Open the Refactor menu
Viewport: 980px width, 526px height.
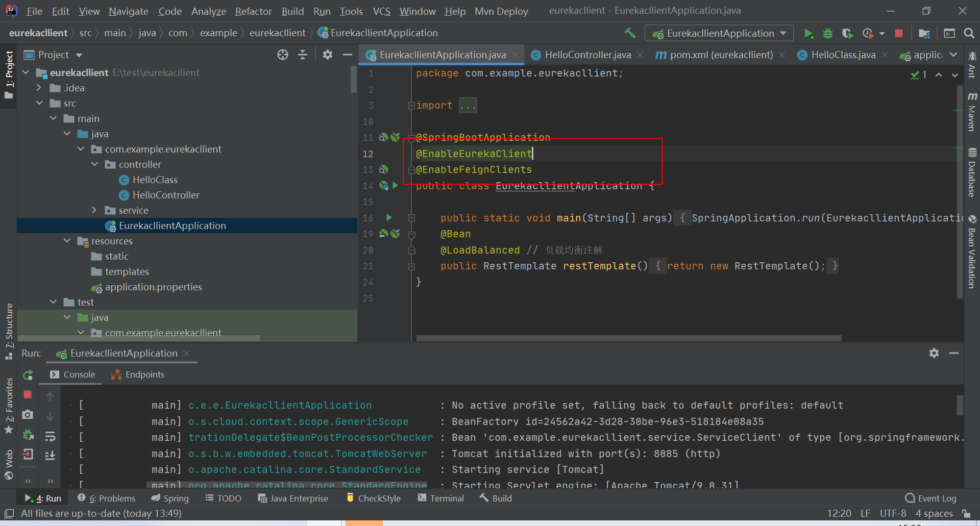point(253,11)
